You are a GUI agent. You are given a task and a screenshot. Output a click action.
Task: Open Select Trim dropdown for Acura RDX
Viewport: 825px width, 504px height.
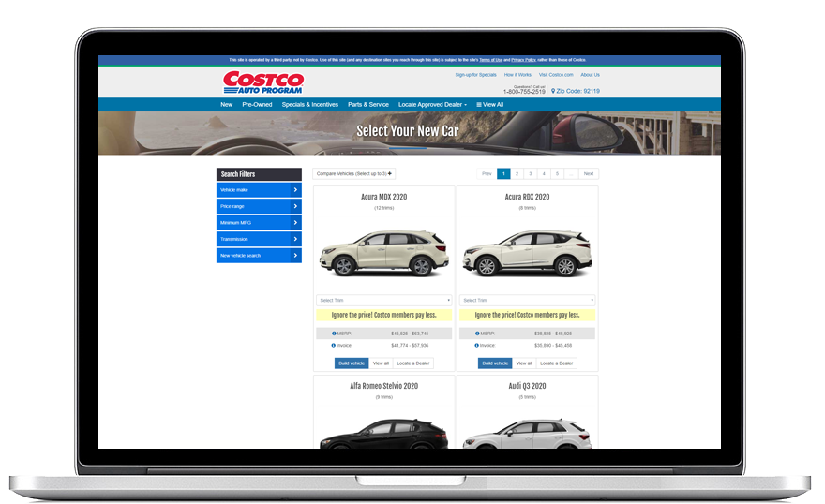527,300
